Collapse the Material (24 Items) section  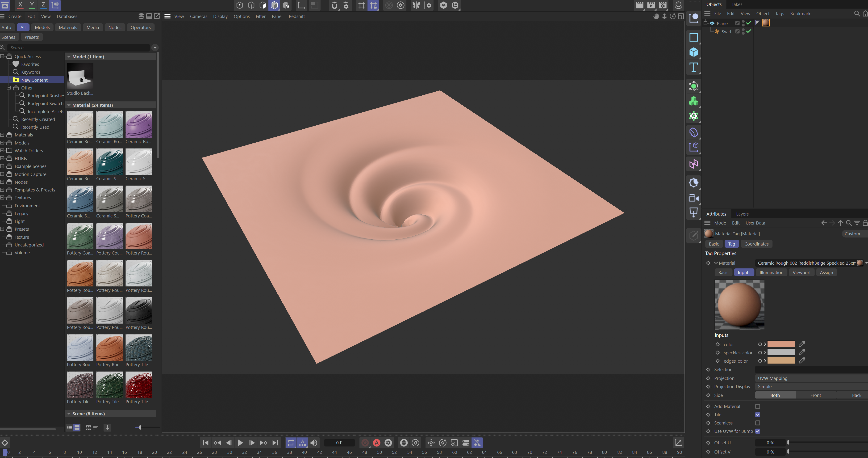click(x=69, y=105)
